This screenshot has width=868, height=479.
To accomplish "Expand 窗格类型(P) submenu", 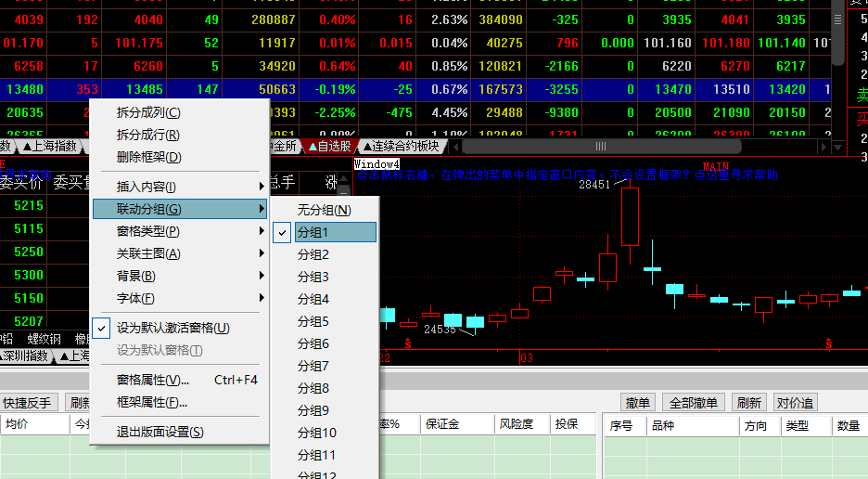I will (180, 231).
